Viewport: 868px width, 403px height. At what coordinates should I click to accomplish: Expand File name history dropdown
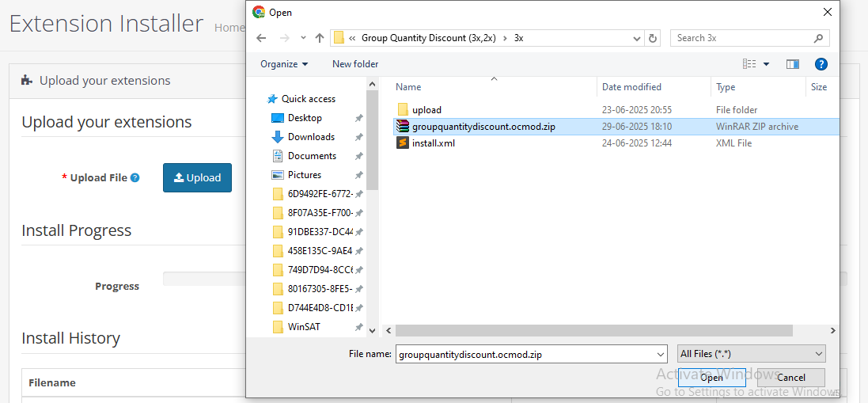click(661, 354)
